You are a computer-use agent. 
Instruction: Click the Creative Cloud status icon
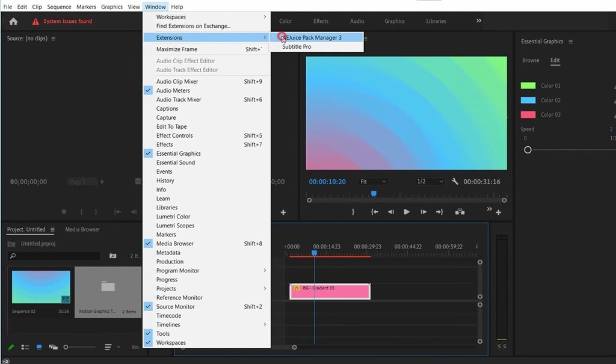pos(5,361)
